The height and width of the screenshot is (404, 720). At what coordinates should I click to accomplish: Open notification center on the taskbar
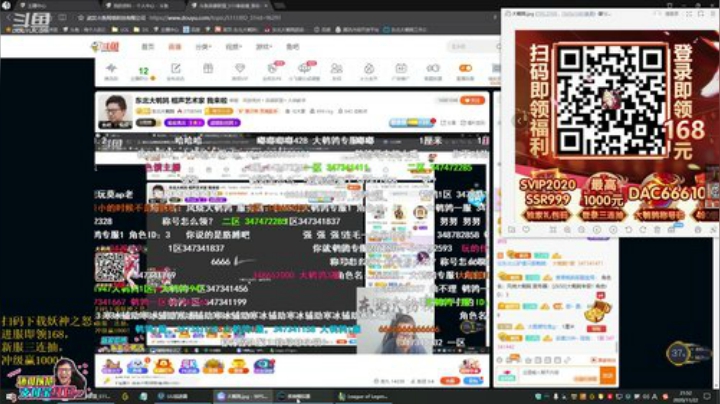(707, 396)
